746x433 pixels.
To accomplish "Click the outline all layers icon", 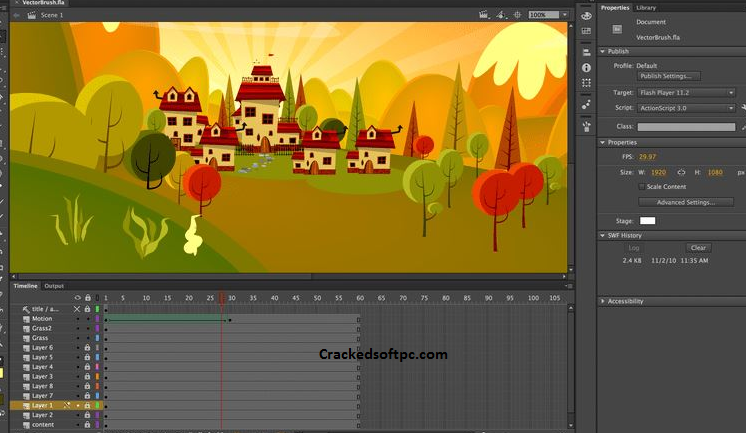I will 98,298.
